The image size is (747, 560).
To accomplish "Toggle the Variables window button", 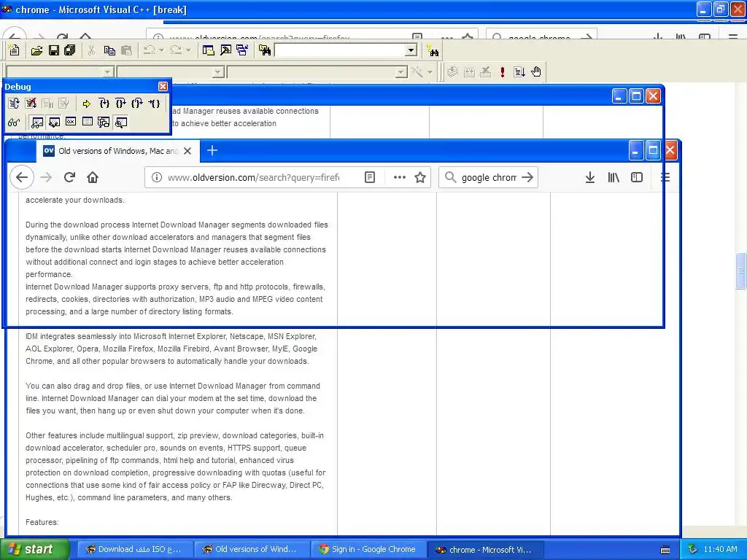I will 54,122.
